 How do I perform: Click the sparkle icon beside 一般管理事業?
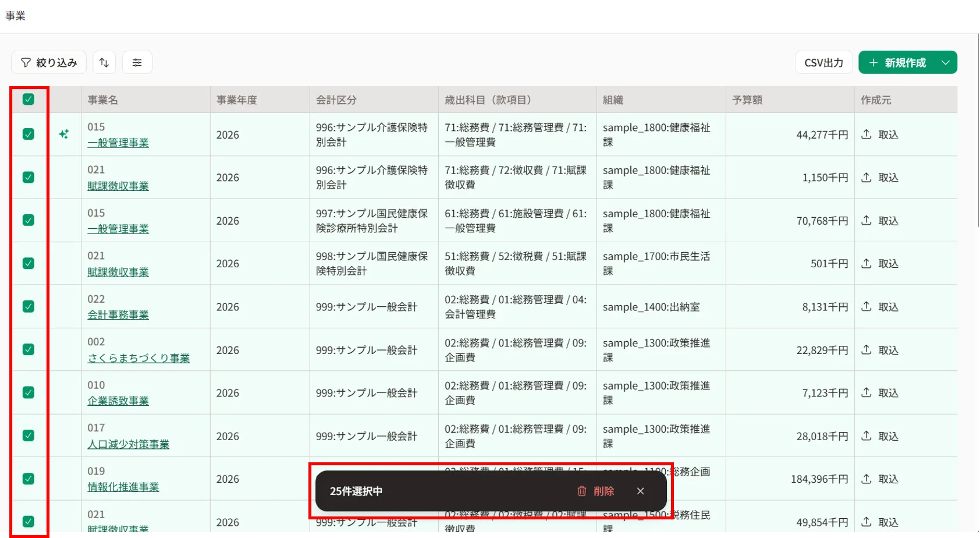[x=64, y=134]
